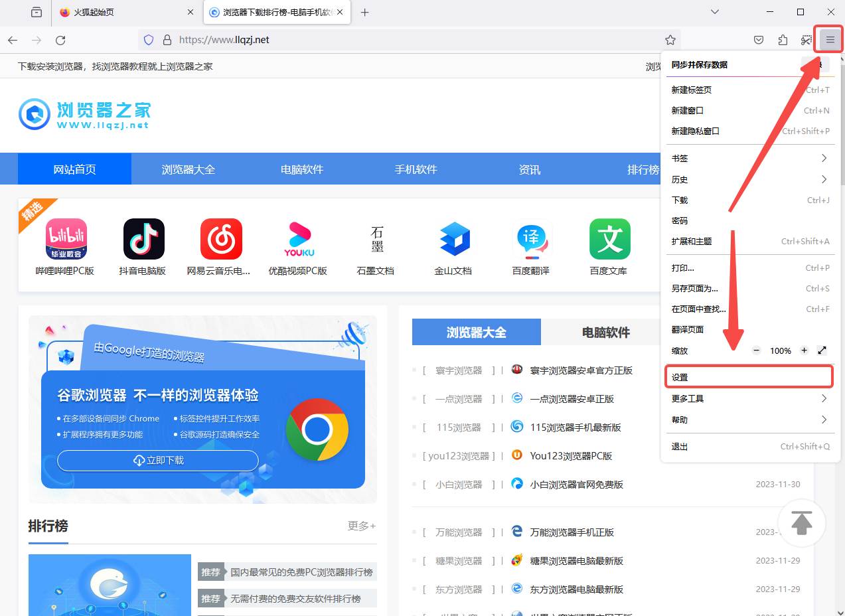Click the 金山文档 icon

coord(454,239)
